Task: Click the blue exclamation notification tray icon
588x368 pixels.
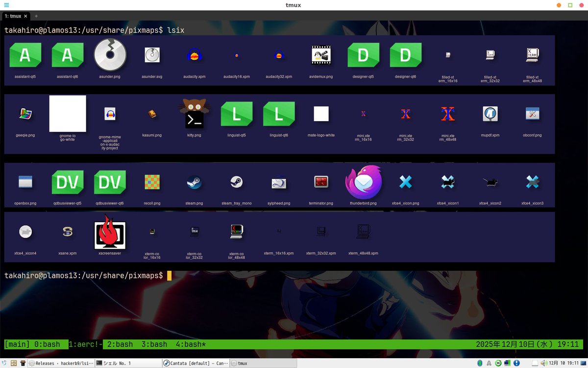Action: point(516,364)
